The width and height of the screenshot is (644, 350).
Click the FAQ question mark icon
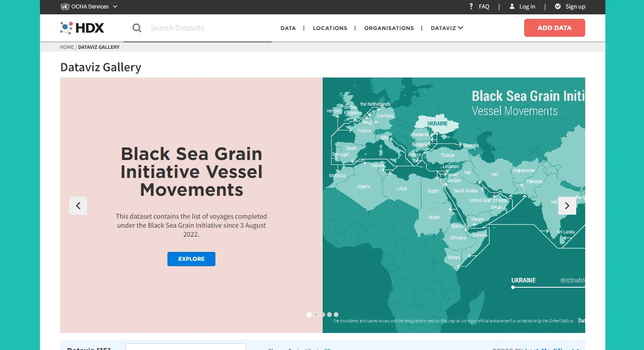(471, 6)
